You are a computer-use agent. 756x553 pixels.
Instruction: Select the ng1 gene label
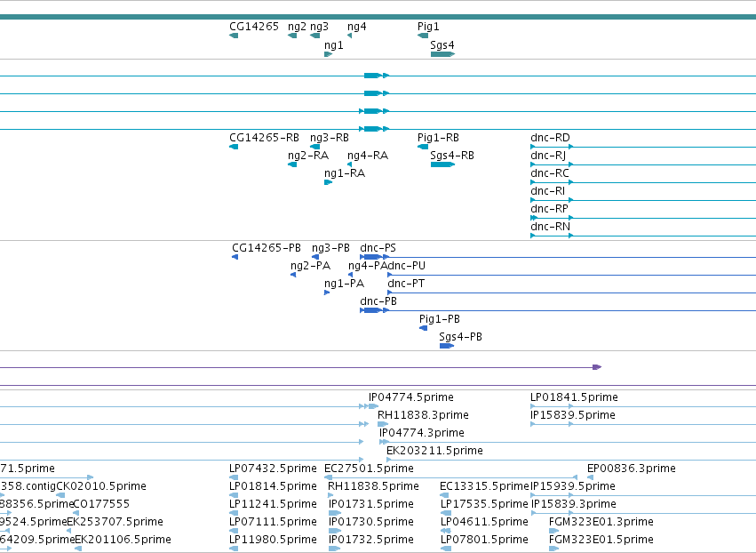pos(334,45)
